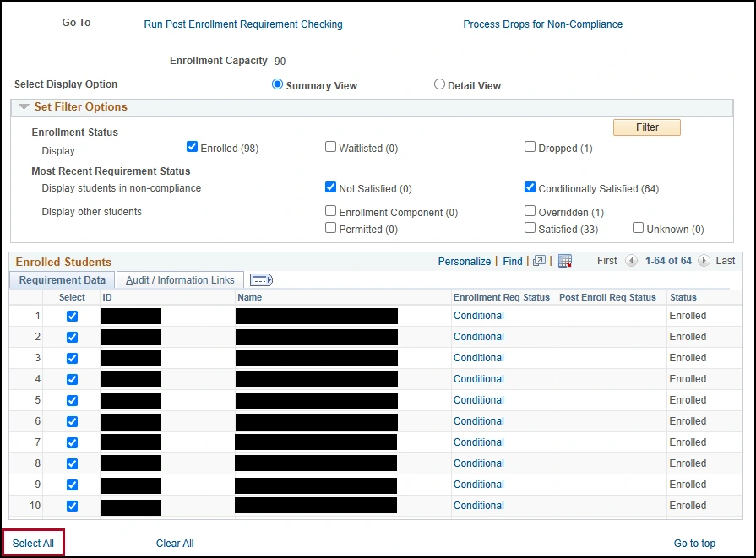Check the Satisfied (33) checkbox

pos(530,227)
